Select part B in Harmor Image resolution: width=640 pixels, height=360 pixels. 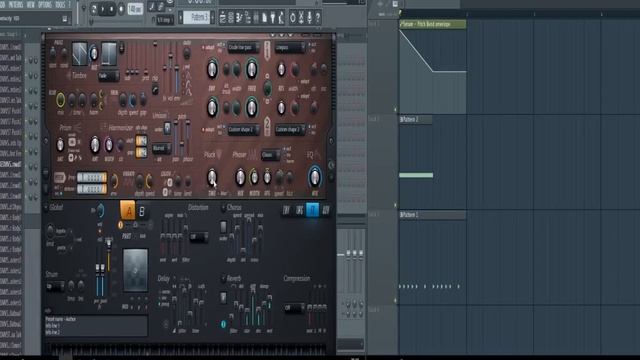(x=142, y=211)
